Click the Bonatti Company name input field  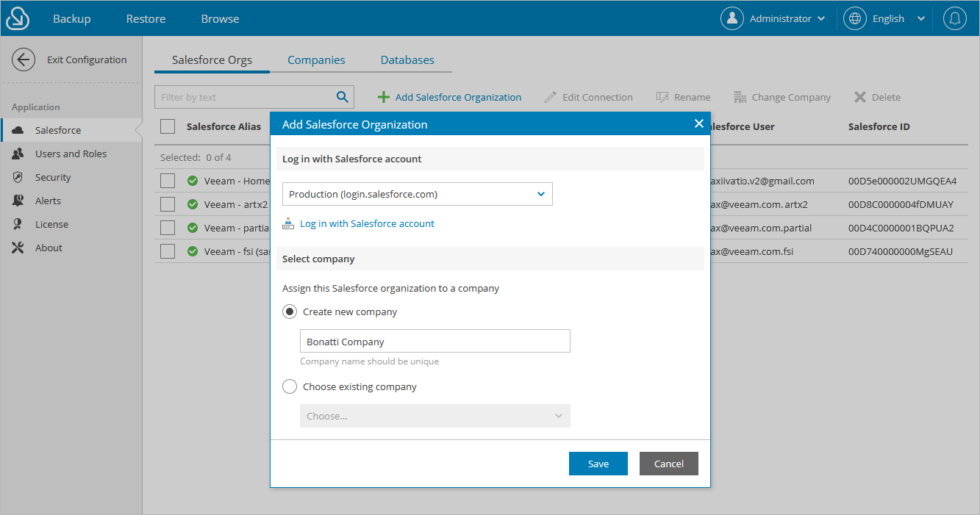click(x=435, y=341)
